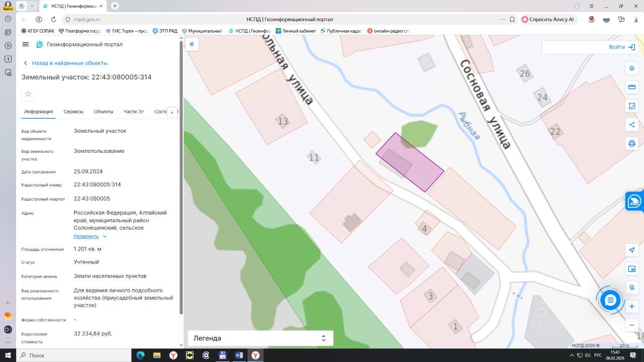Image resolution: width=644 pixels, height=362 pixels.
Task: Launch Microsoft Edge from the taskbar
Action: (141, 355)
